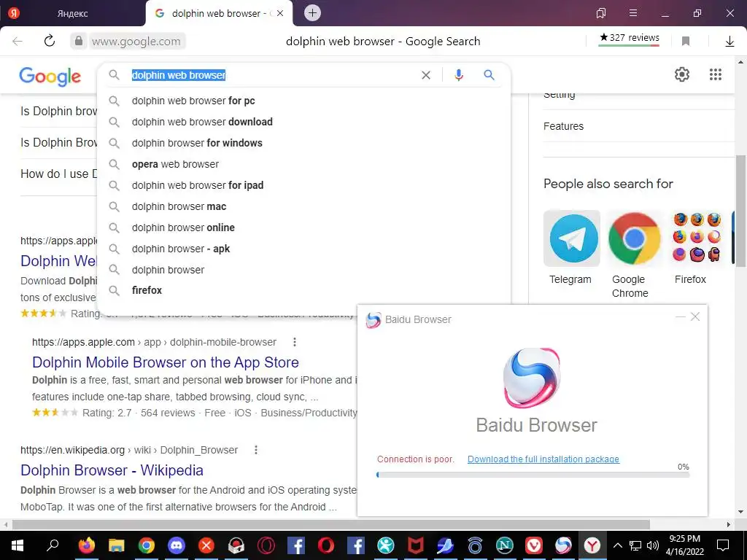
Task: Submit search with blue magnifier icon
Action: [x=489, y=75]
